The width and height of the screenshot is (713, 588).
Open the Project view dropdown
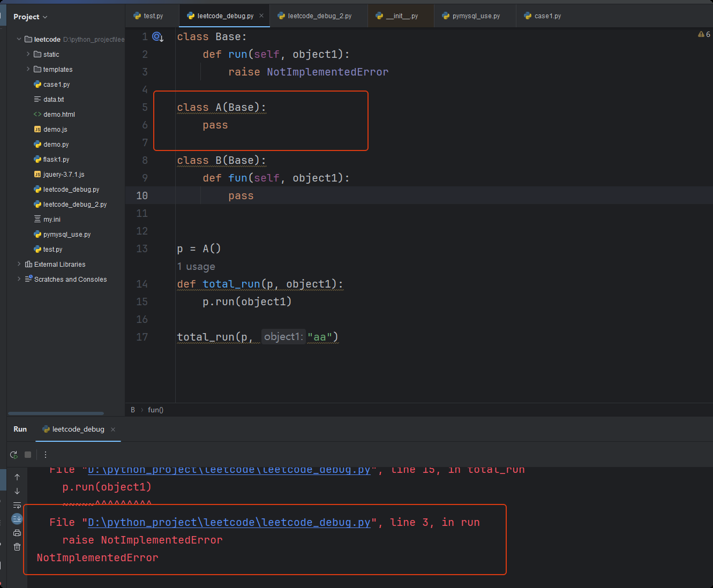pos(31,17)
